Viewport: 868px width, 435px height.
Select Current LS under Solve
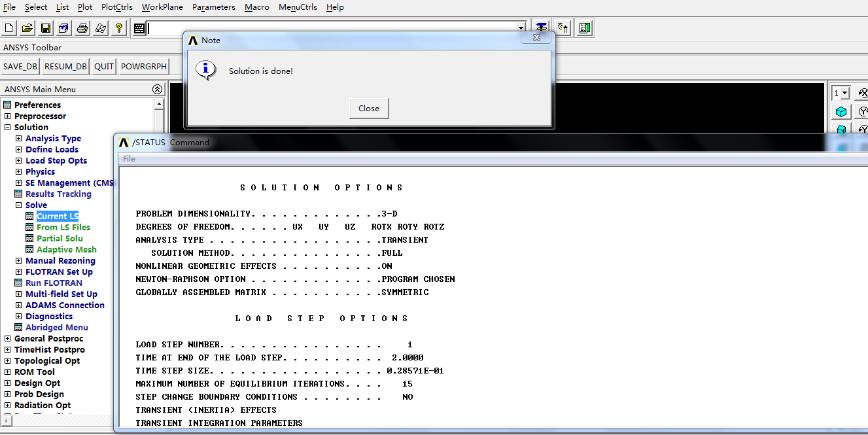[x=58, y=216]
